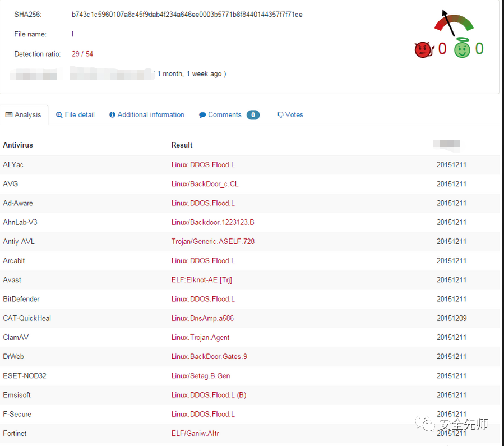
Task: Click the ALYac update date 20151211
Action: coord(452,164)
